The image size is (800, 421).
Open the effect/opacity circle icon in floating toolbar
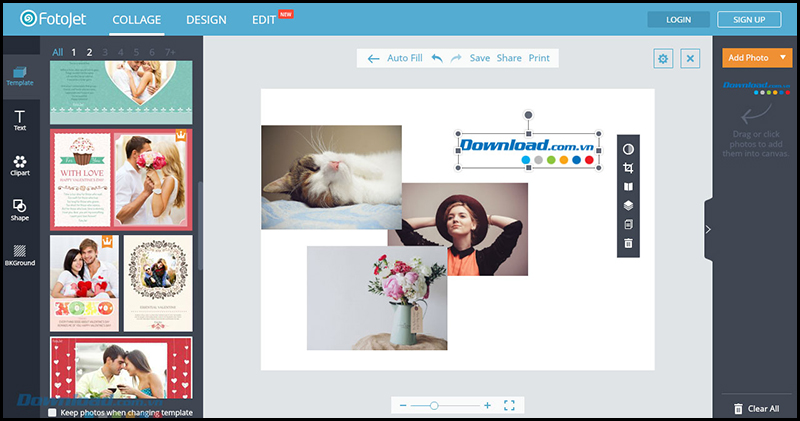[628, 149]
